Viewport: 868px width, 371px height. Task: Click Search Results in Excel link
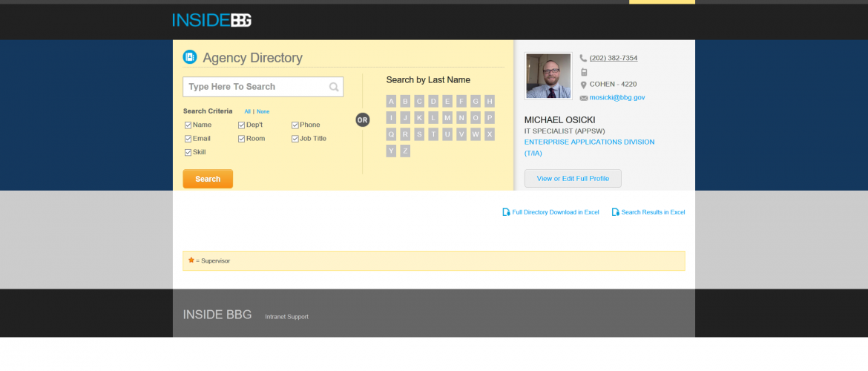(x=653, y=212)
